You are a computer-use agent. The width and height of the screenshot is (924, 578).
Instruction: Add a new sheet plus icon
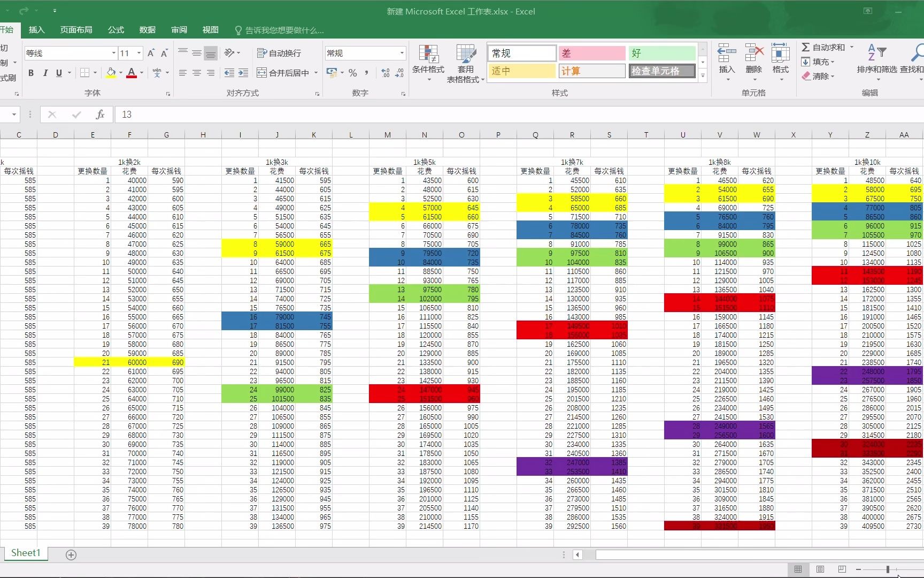point(71,555)
